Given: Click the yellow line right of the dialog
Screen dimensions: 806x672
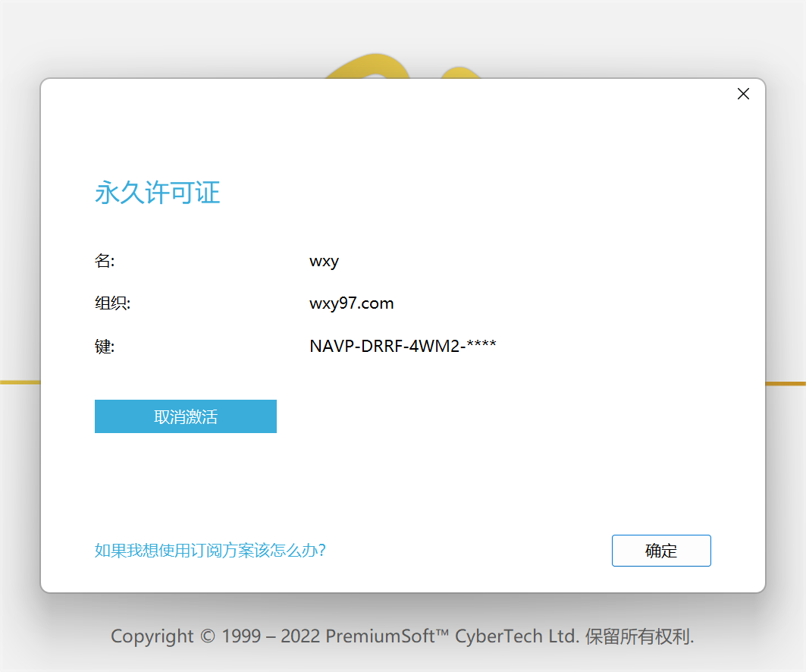Looking at the screenshot, I should pos(786,383).
